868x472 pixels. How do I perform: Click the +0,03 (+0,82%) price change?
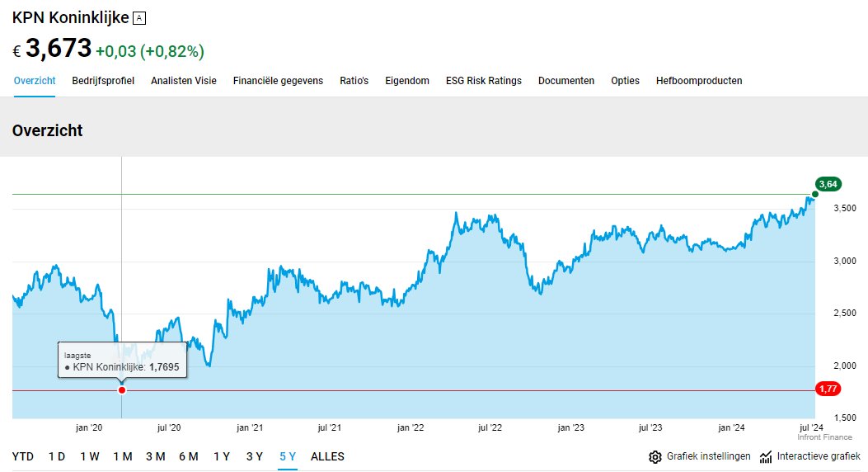coord(150,51)
